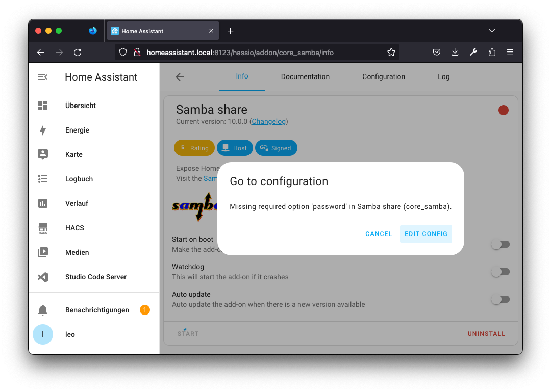Toggle the Auto update switch
The width and height of the screenshot is (551, 392).
coord(501,299)
